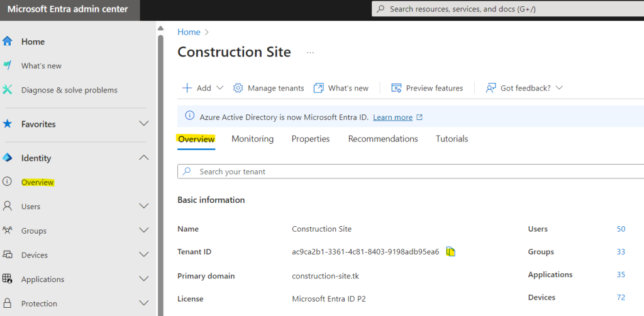
Task: Click the Preview features button label
Action: pyautogui.click(x=435, y=88)
